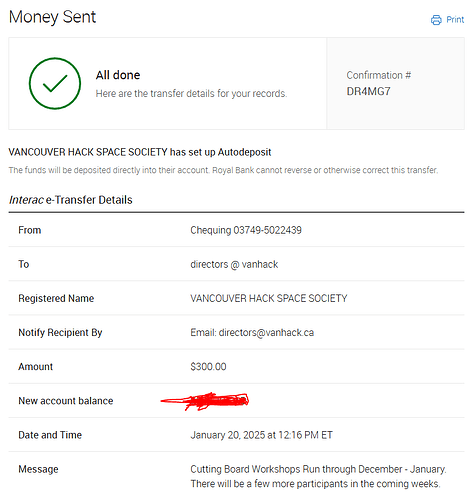This screenshot has height=500, width=472.
Task: Click the New account balance label
Action: [x=66, y=401]
